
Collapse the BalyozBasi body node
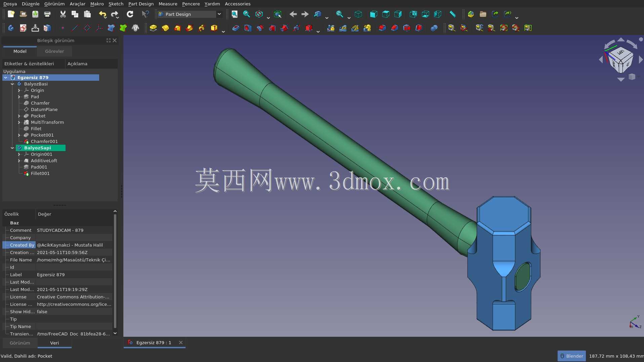(12, 84)
